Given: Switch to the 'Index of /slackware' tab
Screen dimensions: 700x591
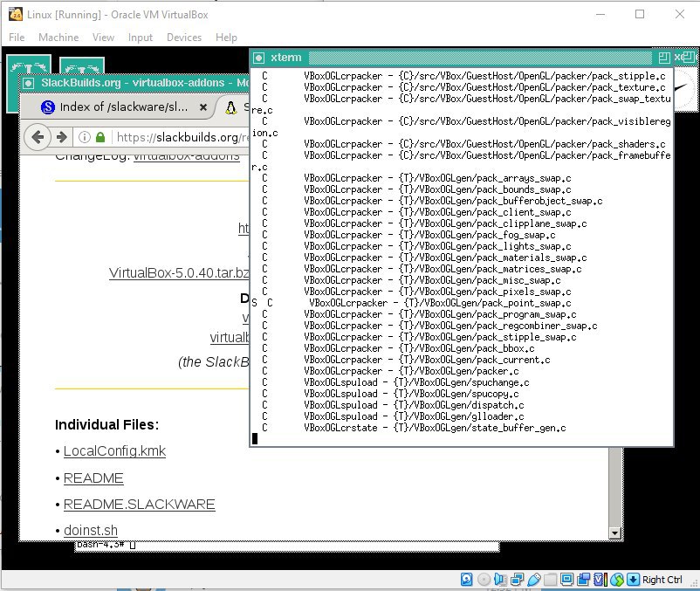Looking at the screenshot, I should (x=120, y=107).
